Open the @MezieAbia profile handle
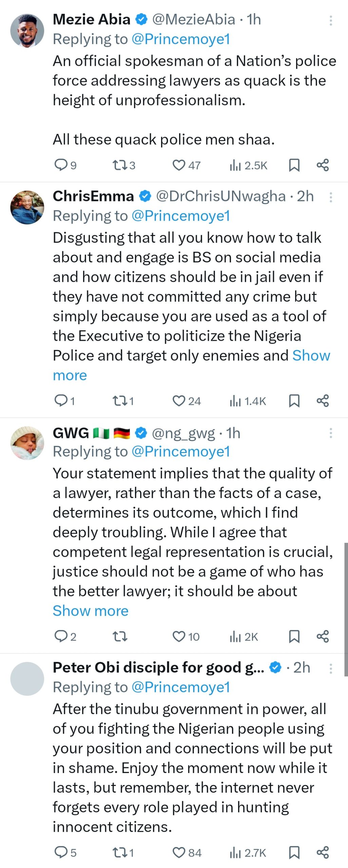 click(193, 20)
